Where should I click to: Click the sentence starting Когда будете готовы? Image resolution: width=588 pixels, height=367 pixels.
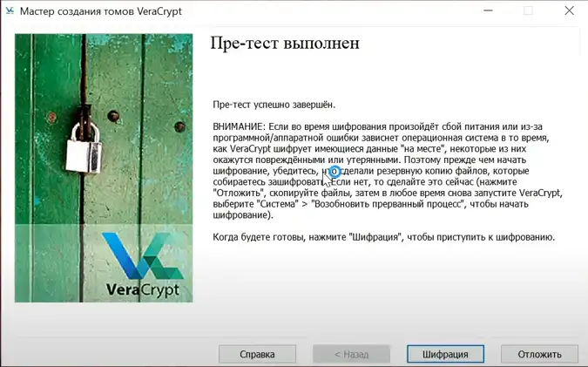[383, 237]
